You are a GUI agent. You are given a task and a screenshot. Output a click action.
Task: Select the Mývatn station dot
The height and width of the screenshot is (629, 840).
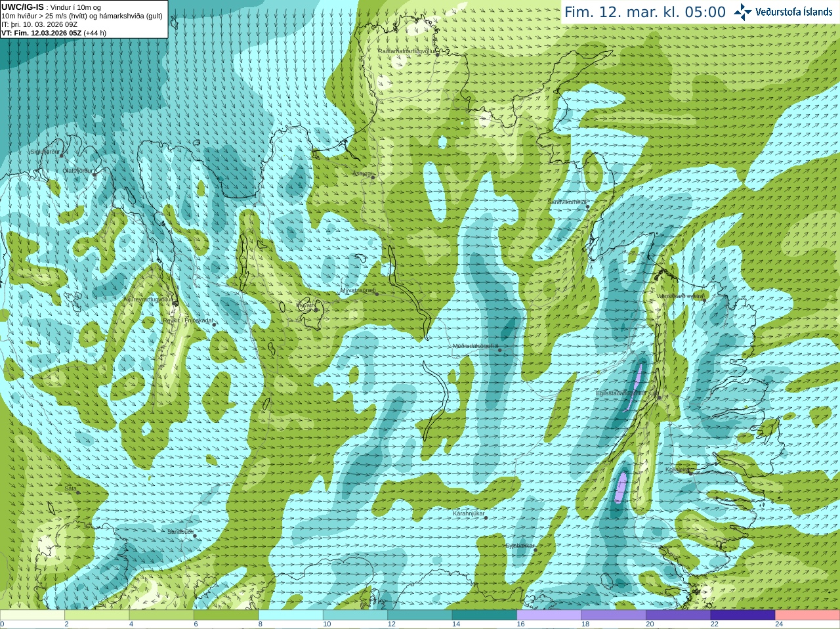coord(314,309)
